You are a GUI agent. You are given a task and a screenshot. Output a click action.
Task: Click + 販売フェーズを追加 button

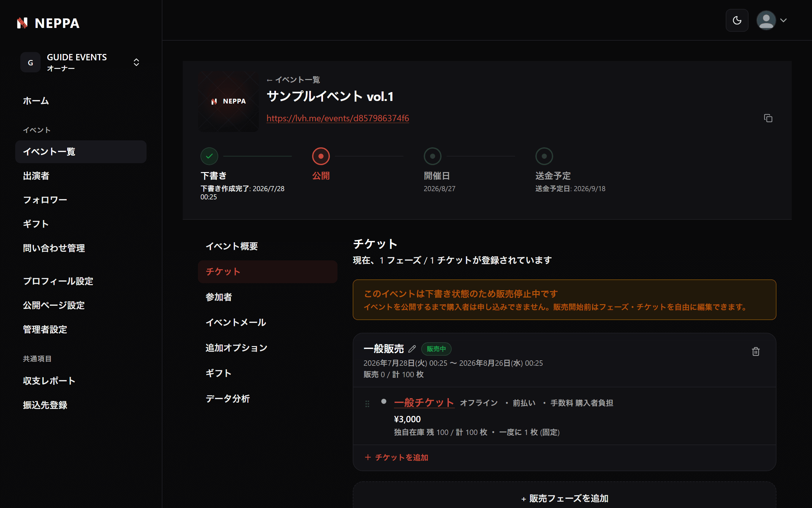point(564,498)
